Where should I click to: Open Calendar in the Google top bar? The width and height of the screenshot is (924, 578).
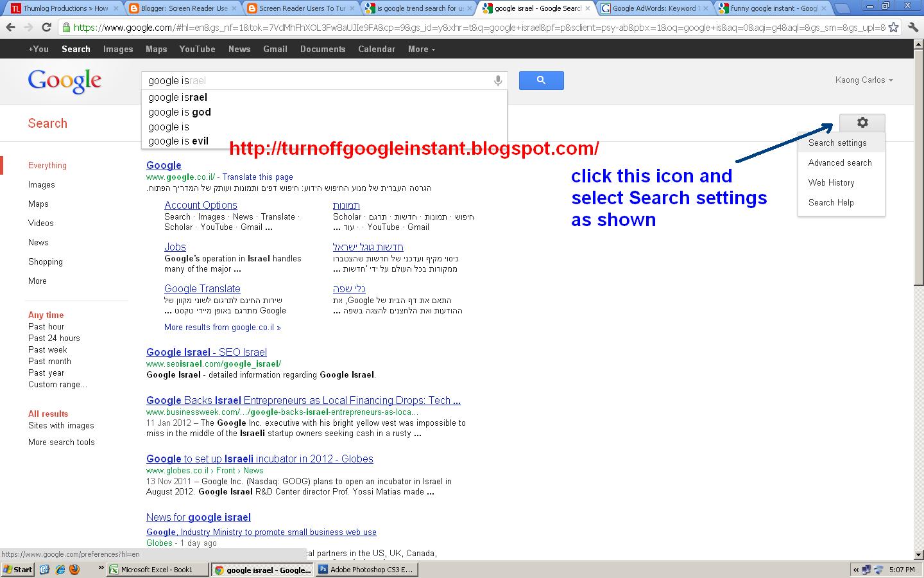point(377,49)
